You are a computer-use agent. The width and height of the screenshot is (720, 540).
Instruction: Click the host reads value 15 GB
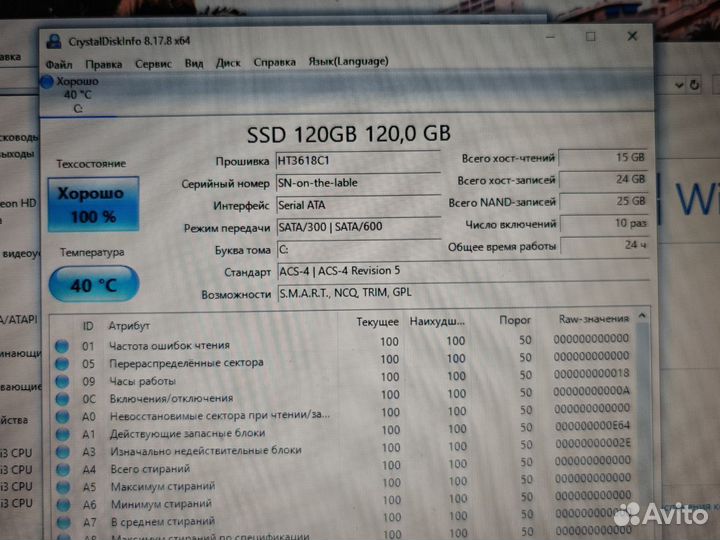coord(603,158)
